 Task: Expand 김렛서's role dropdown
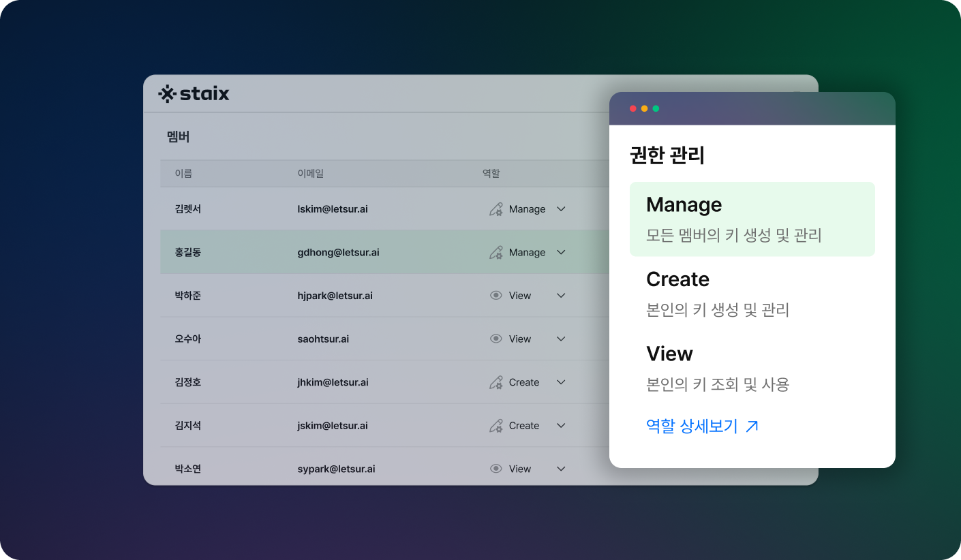[560, 208]
